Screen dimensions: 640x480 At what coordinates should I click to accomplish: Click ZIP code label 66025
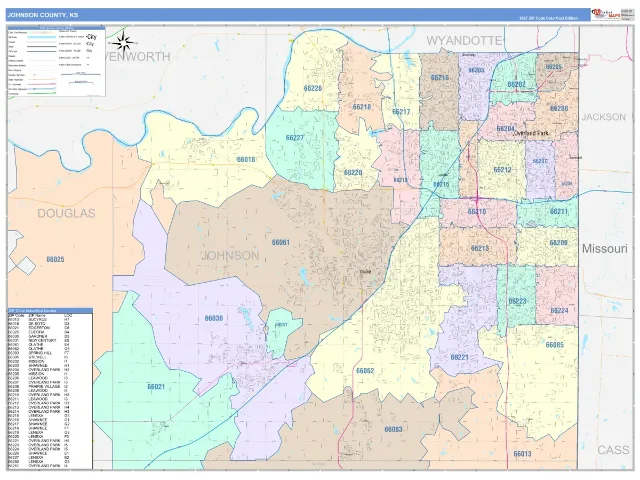click(55, 259)
